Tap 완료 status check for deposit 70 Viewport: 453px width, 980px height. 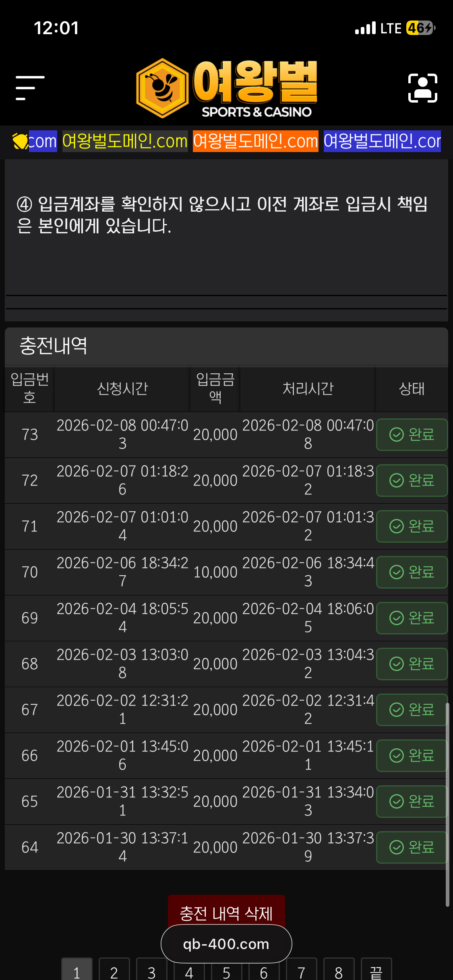pyautogui.click(x=412, y=572)
